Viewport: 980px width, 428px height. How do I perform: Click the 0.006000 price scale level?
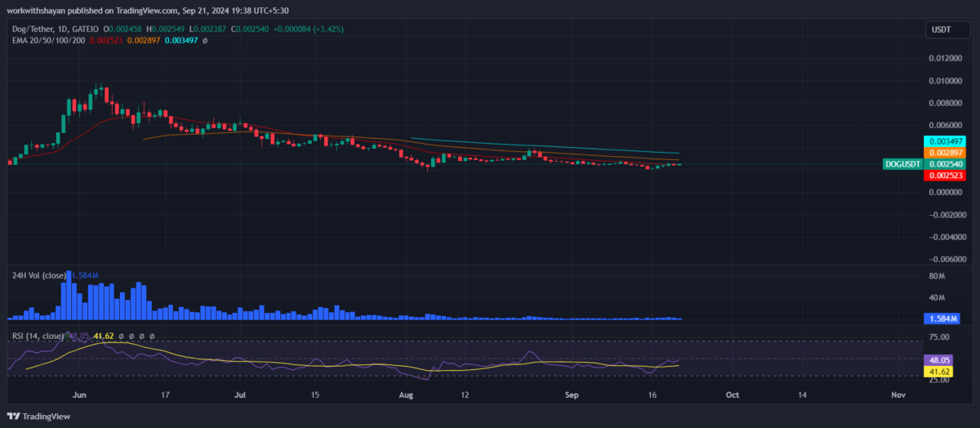coord(945,125)
